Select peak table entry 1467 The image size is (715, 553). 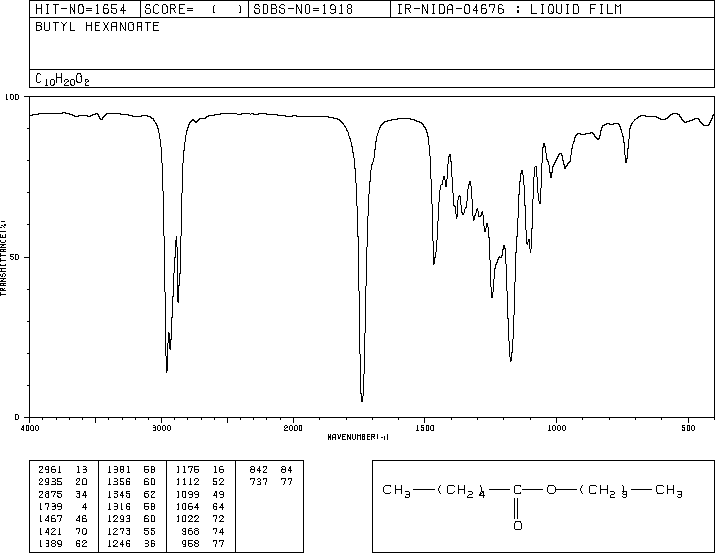pyautogui.click(x=50, y=519)
